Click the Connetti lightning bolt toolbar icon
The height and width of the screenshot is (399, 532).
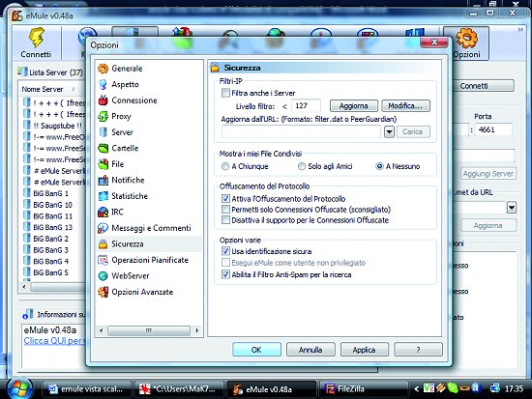(37, 38)
